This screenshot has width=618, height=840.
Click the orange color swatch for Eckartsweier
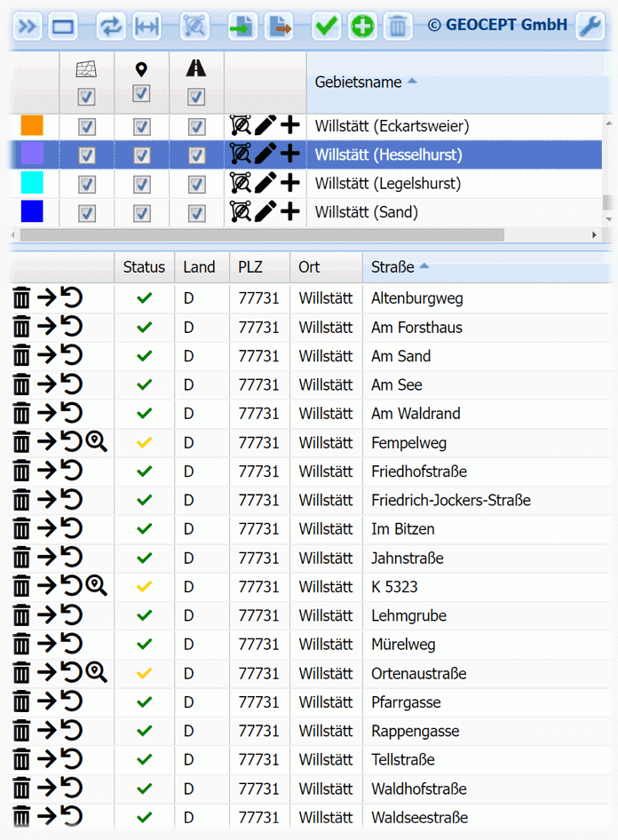[x=32, y=126]
